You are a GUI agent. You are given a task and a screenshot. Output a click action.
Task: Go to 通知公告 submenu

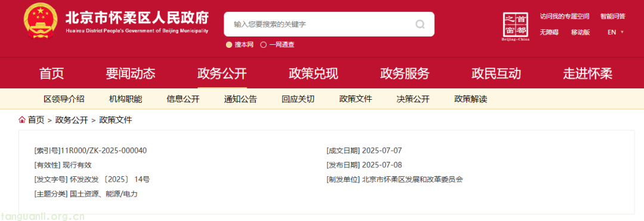pyautogui.click(x=241, y=99)
